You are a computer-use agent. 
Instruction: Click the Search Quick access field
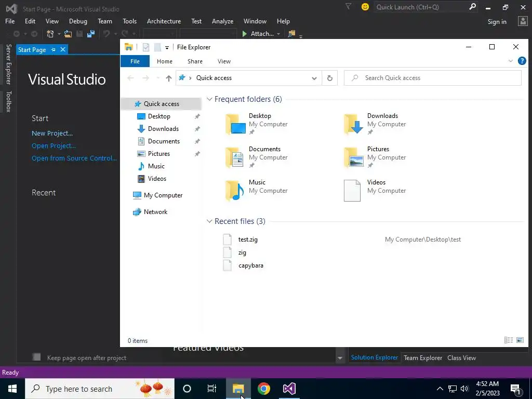click(433, 78)
